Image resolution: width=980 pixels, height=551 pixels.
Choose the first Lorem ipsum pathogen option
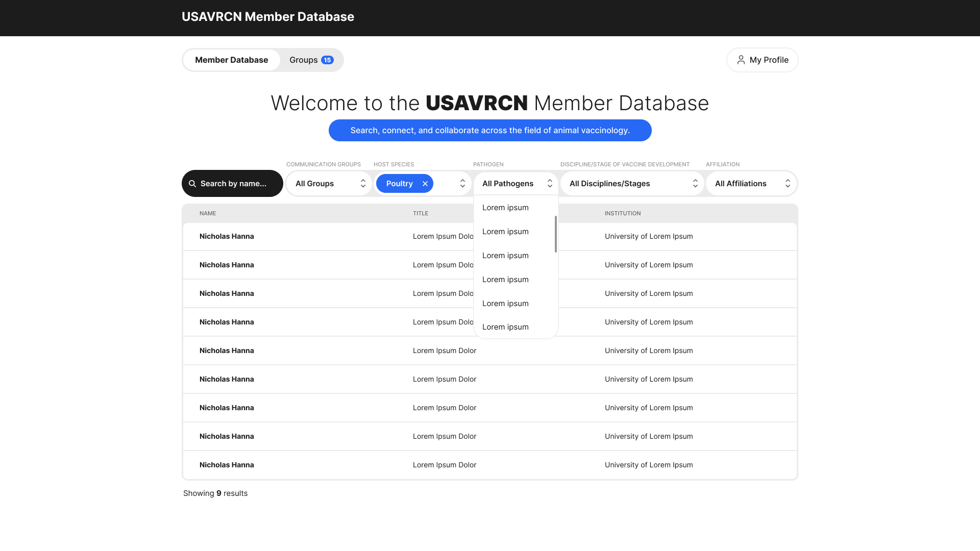coord(505,208)
